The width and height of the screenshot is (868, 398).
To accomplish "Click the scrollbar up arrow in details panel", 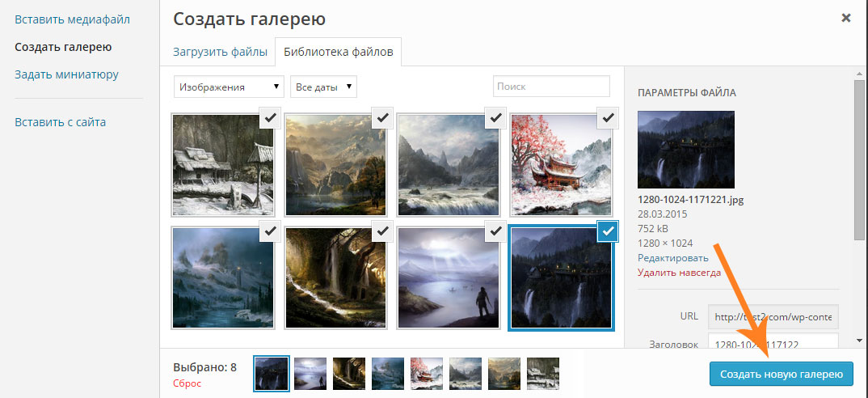I will 859,73.
